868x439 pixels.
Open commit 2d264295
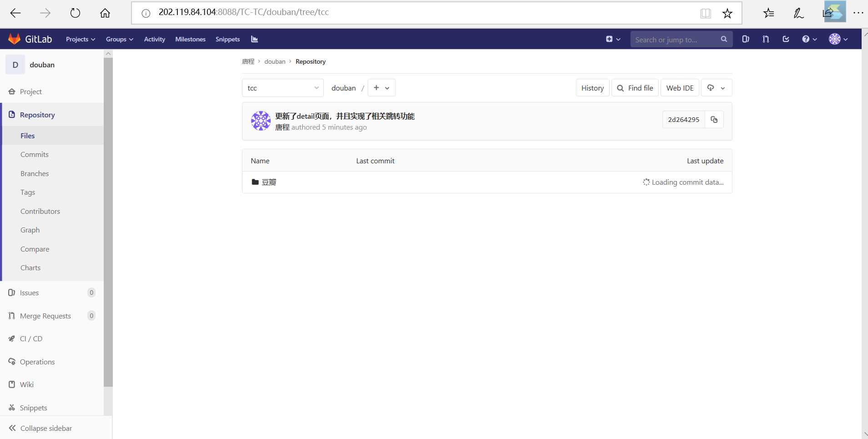click(683, 120)
